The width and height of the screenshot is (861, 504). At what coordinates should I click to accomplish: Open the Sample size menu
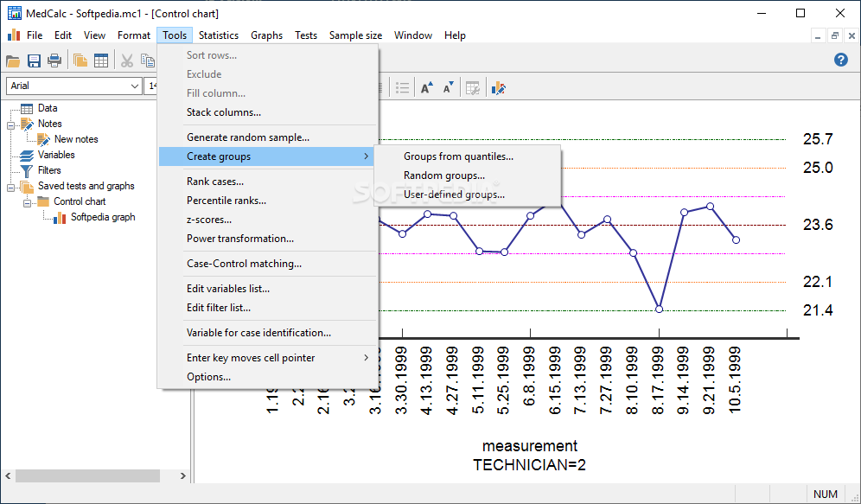tap(356, 35)
